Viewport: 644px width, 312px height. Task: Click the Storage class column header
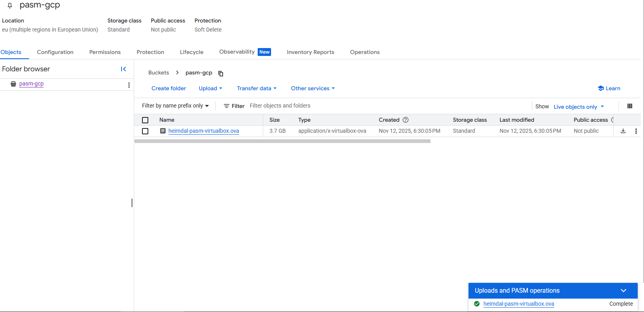(470, 120)
